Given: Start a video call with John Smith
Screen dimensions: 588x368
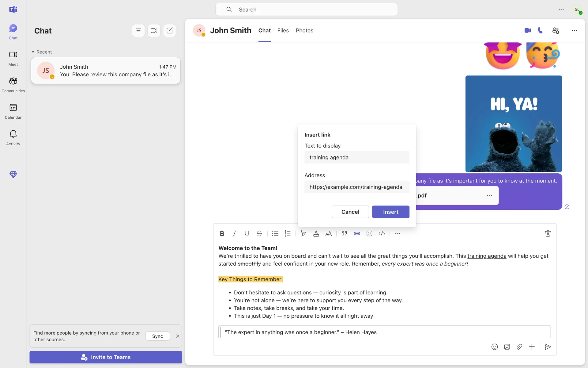Looking at the screenshot, I should pyautogui.click(x=527, y=30).
